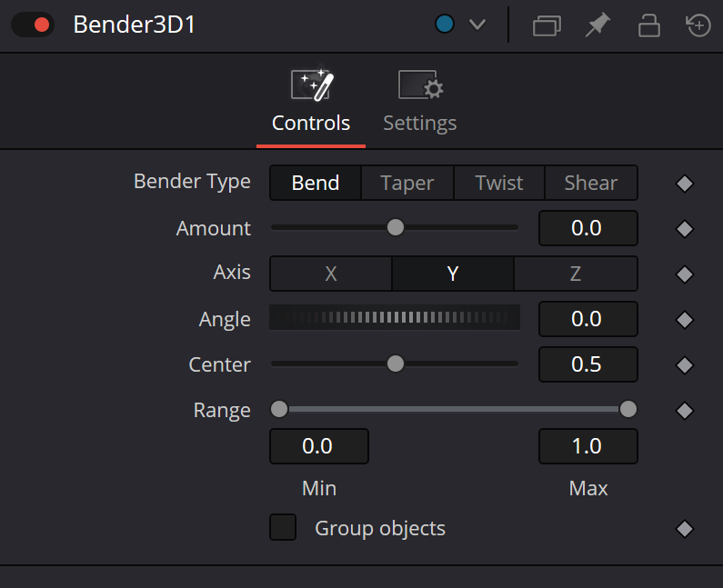
Task: Toggle the Bender3D1 node enable switch
Action: pyautogui.click(x=33, y=25)
